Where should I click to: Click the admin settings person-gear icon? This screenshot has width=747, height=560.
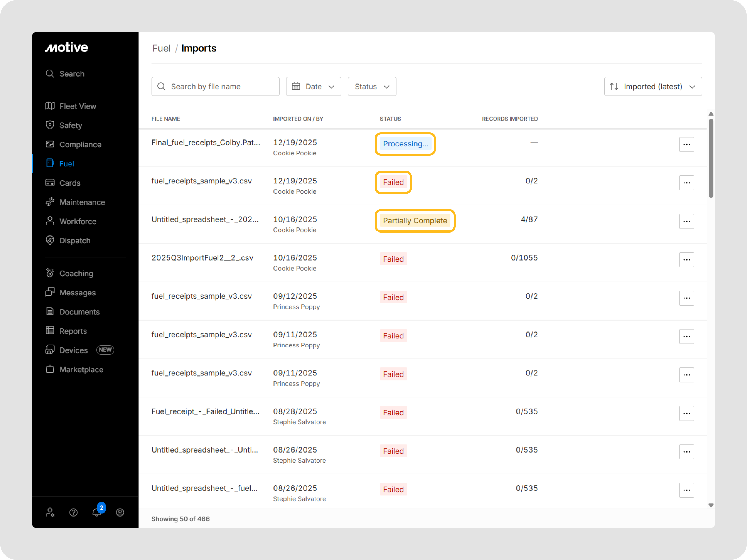50,513
